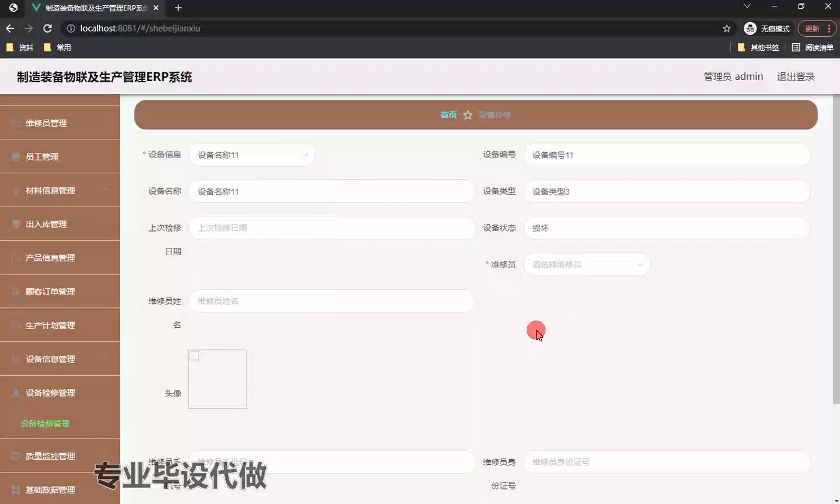The width and height of the screenshot is (840, 504).
Task: Open 产品信息管理 sidebar menu
Action: (x=60, y=258)
